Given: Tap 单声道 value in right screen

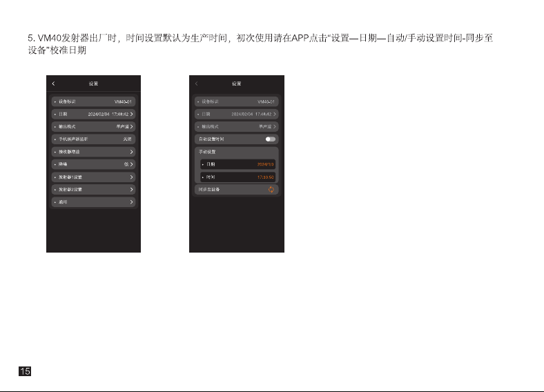Looking at the screenshot, I should pyautogui.click(x=265, y=126).
